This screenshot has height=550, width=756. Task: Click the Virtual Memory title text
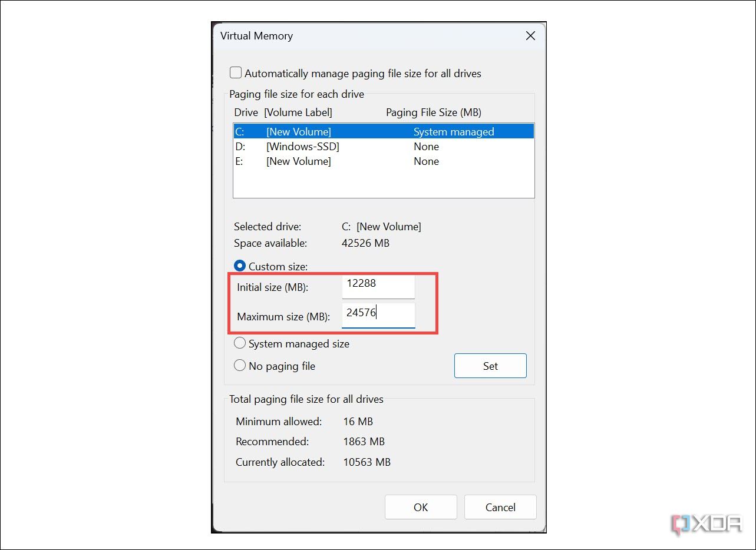click(256, 36)
